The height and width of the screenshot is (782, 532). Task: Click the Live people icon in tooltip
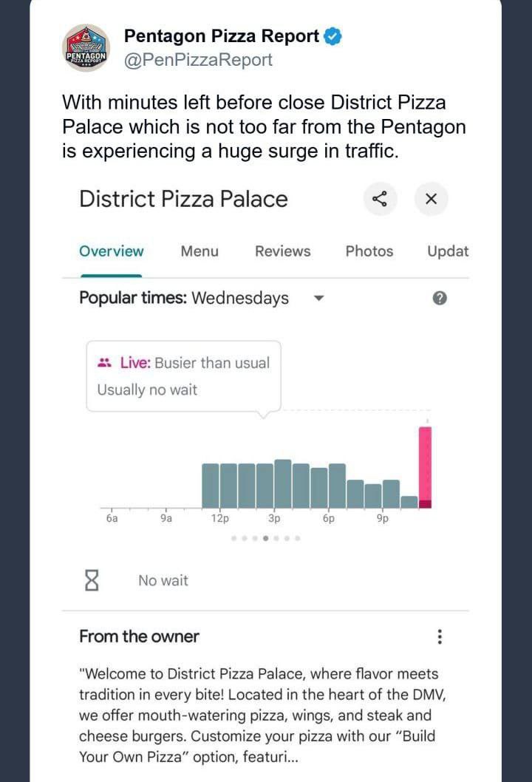pyautogui.click(x=104, y=363)
